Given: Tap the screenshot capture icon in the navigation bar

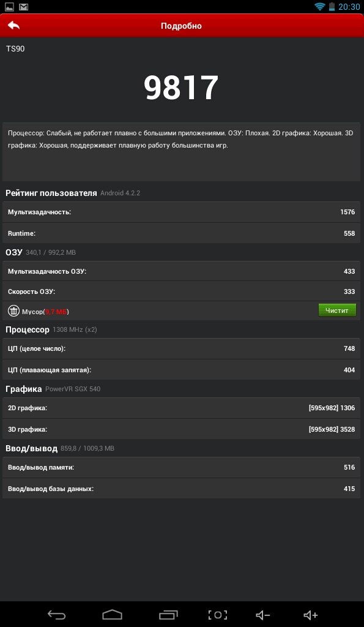Looking at the screenshot, I should point(218,615).
